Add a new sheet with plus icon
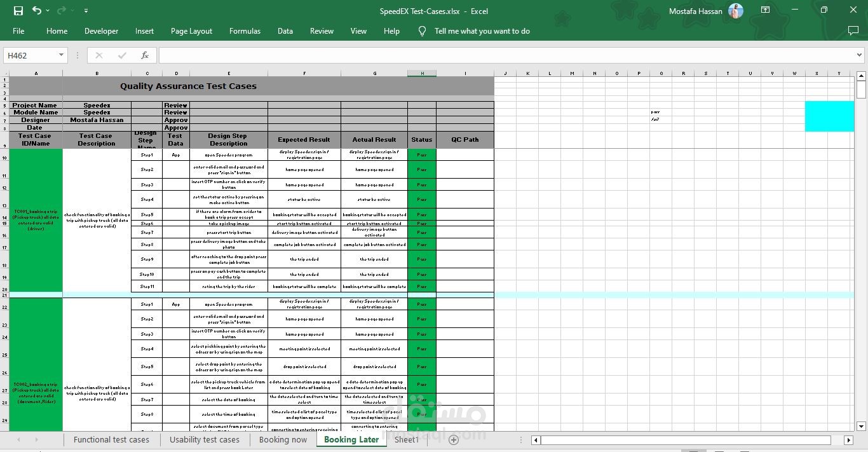Screen dimensions: 868x452 tap(453, 439)
